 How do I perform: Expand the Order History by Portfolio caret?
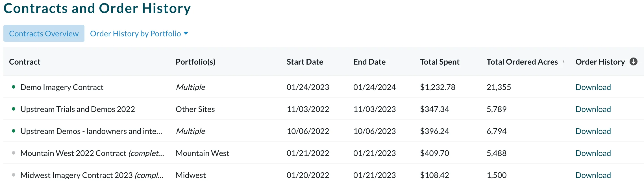click(x=186, y=34)
